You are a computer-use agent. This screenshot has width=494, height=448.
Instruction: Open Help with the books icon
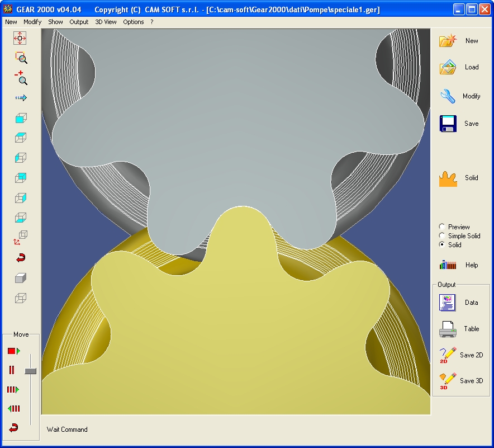[x=459, y=265]
